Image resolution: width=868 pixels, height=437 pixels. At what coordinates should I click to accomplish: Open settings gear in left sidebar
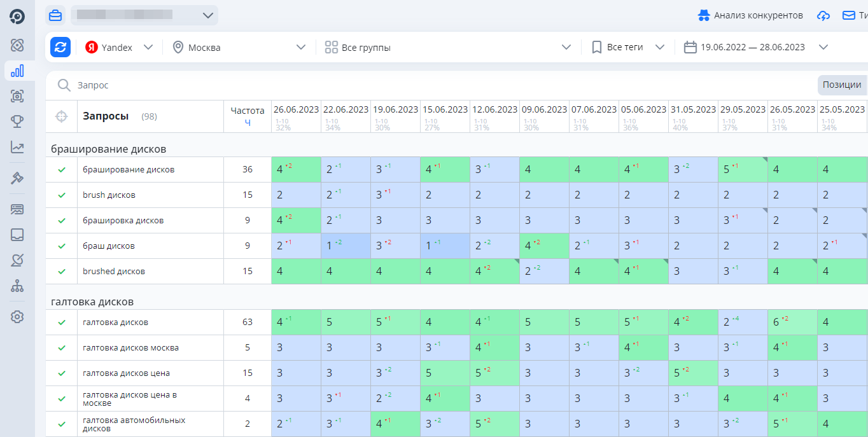[x=17, y=316]
